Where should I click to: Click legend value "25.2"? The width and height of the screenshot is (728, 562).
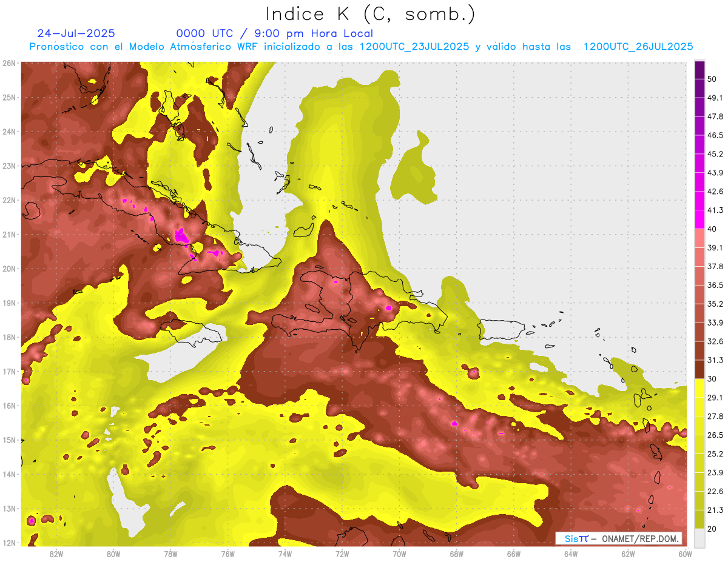[x=715, y=454]
